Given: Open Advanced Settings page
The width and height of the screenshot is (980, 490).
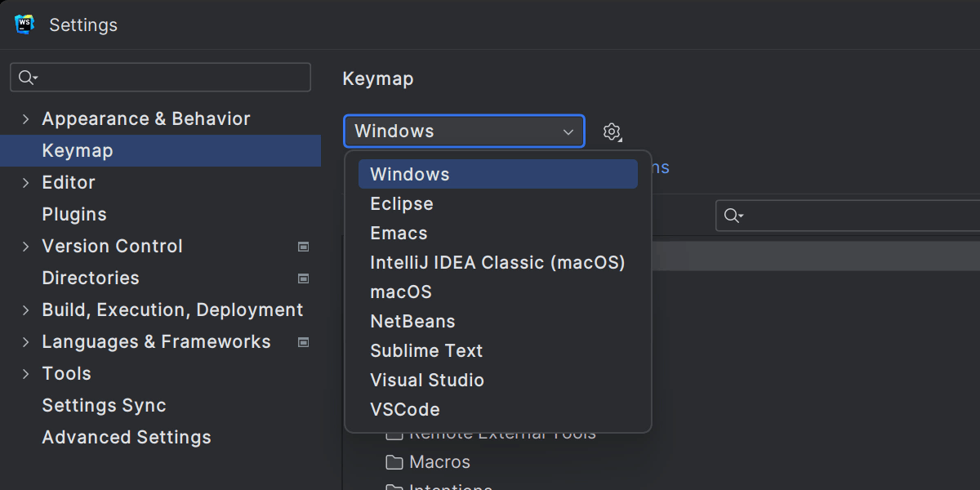Looking at the screenshot, I should (127, 438).
